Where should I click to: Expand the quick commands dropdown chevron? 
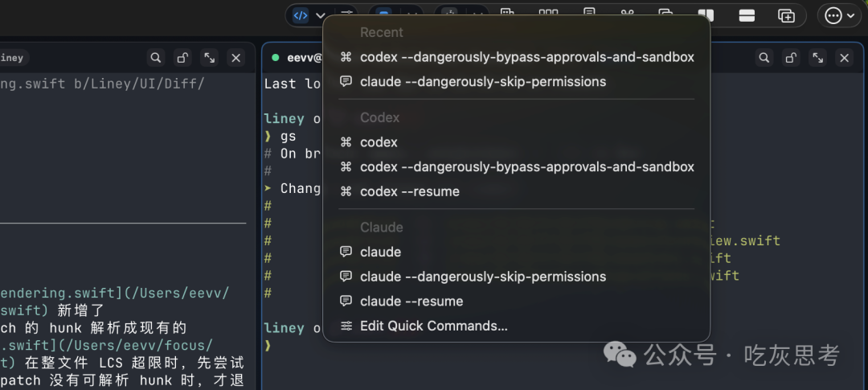tap(320, 16)
